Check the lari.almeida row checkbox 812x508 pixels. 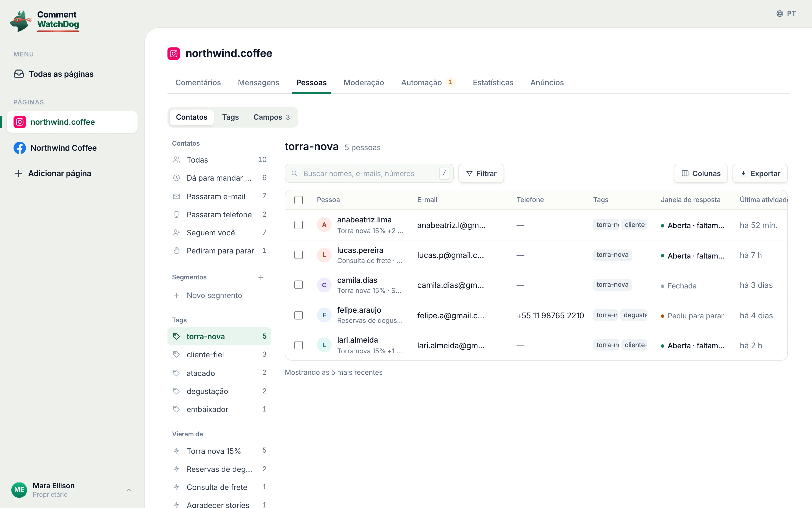click(298, 345)
